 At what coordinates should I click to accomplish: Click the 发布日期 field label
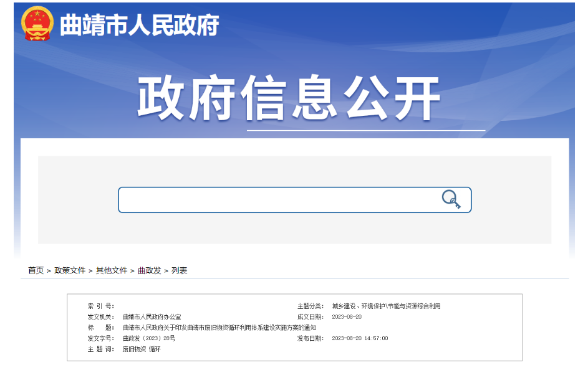[311, 338]
